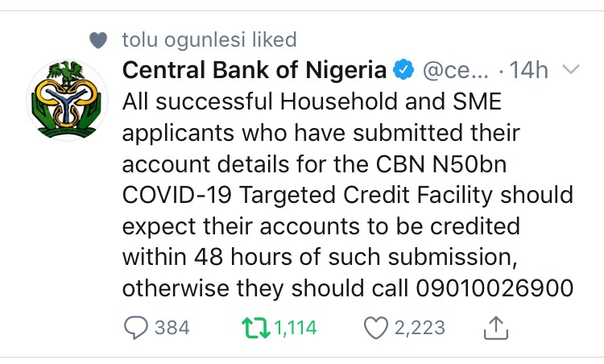Screen dimensions: 604x364
Task: Open the tweet options chevron menu
Action: (x=570, y=71)
